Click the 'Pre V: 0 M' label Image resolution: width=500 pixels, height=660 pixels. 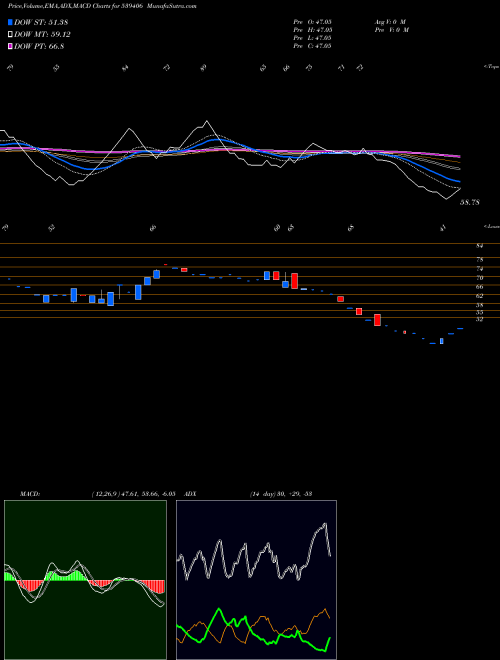click(x=392, y=30)
